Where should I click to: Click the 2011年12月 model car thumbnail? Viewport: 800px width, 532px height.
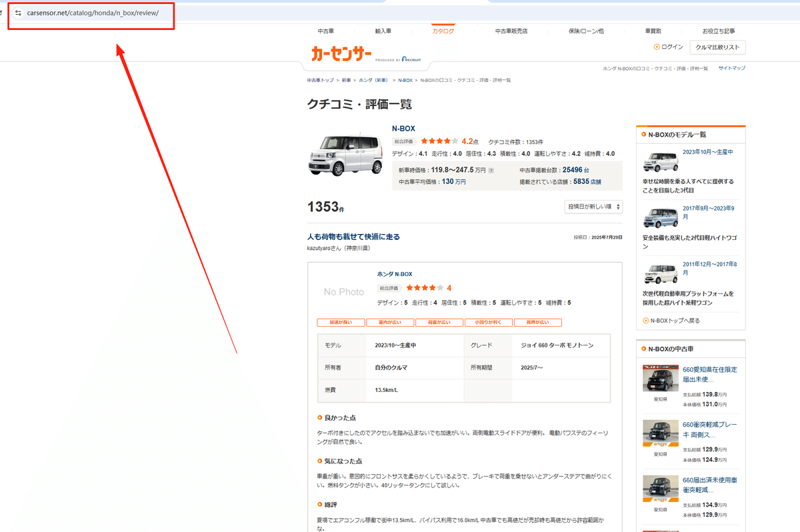coord(661,273)
